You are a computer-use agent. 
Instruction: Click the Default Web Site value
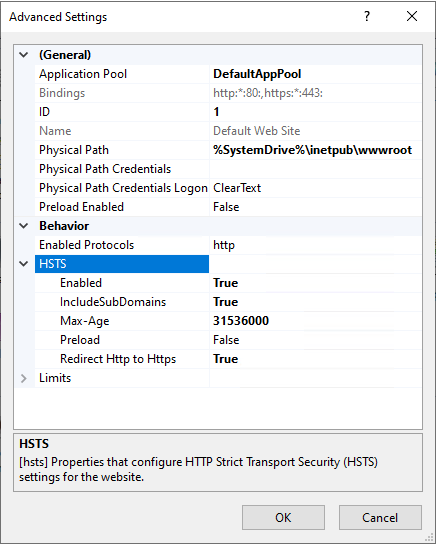257,131
